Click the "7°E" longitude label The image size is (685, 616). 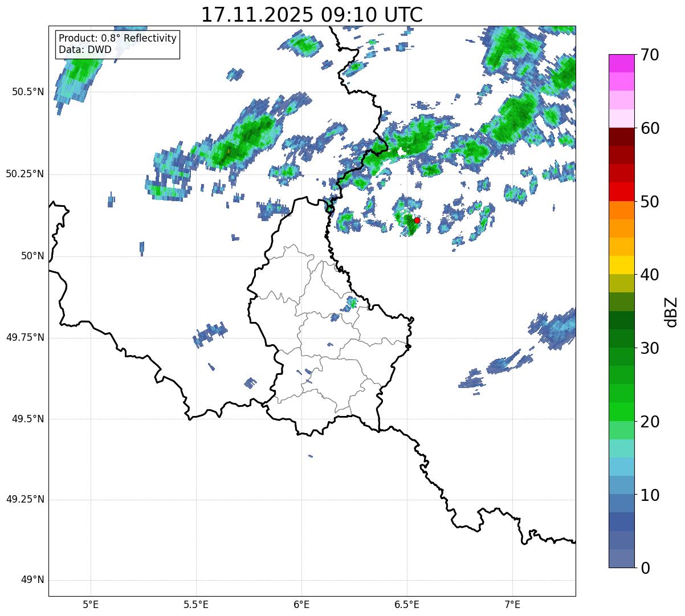click(x=513, y=605)
